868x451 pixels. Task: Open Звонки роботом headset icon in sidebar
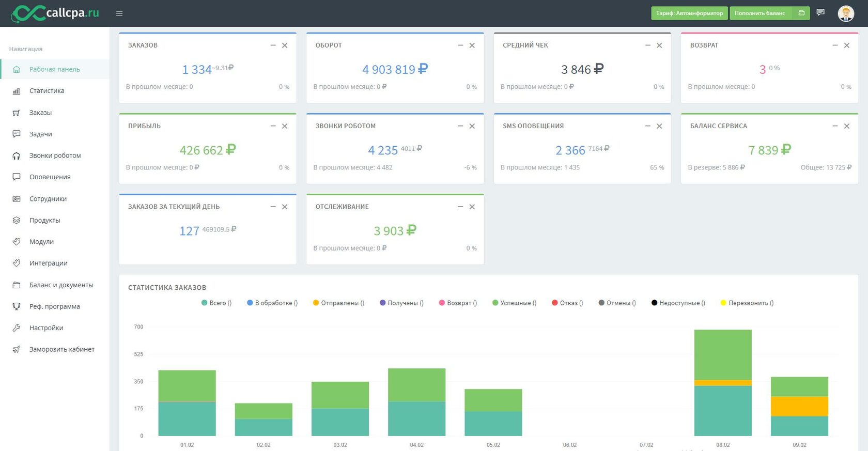point(17,155)
